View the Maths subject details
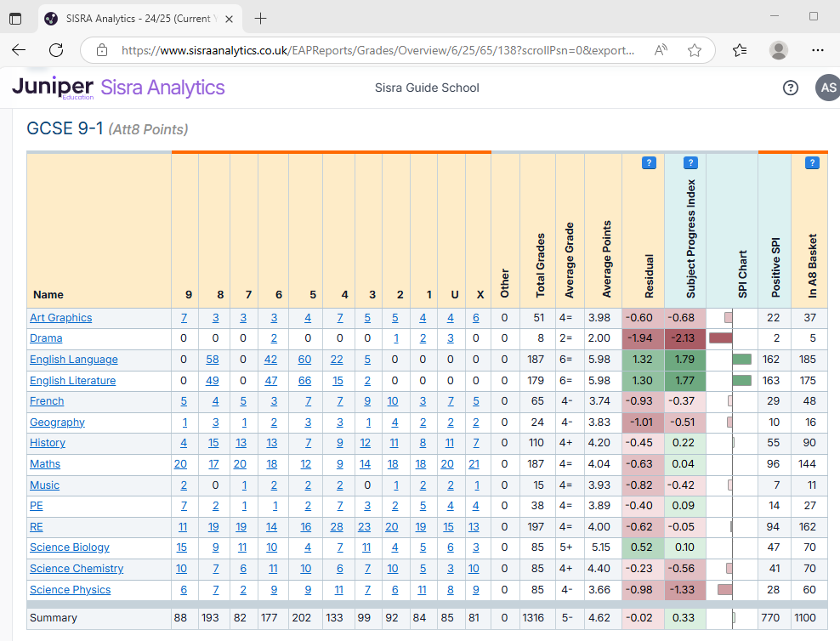 click(45, 463)
